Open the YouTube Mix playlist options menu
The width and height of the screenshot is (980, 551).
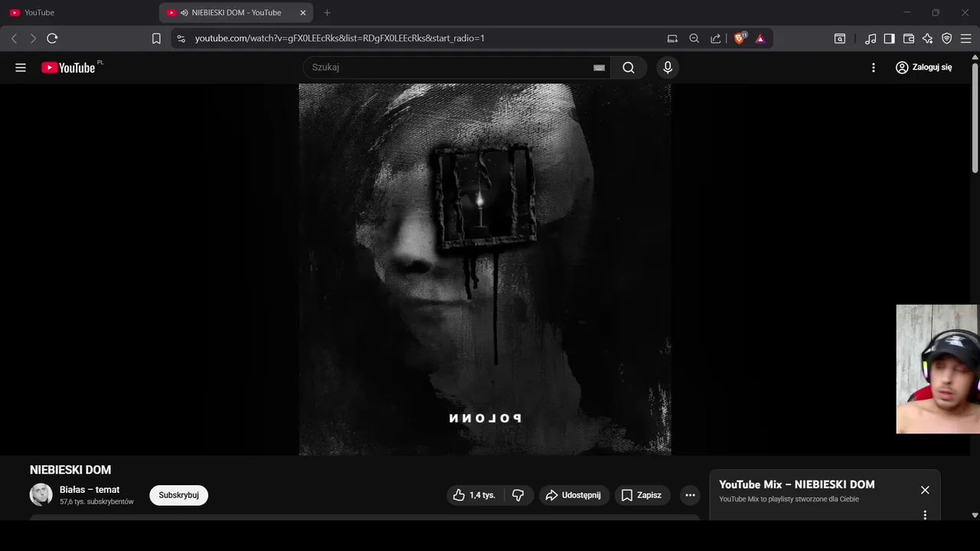[x=925, y=515]
